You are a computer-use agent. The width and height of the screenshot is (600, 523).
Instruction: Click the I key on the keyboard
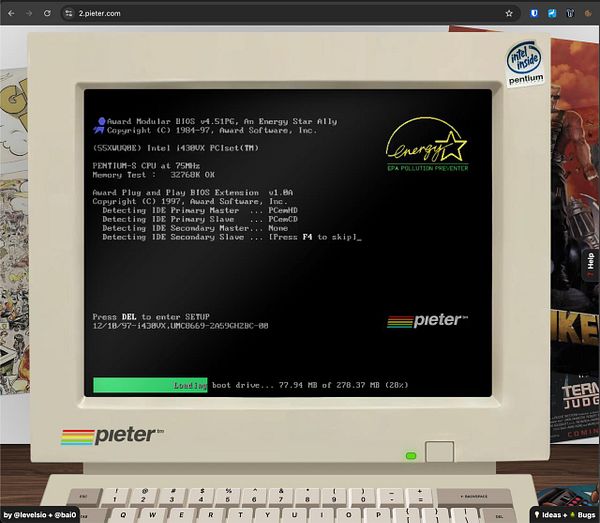pyautogui.click(x=321, y=515)
